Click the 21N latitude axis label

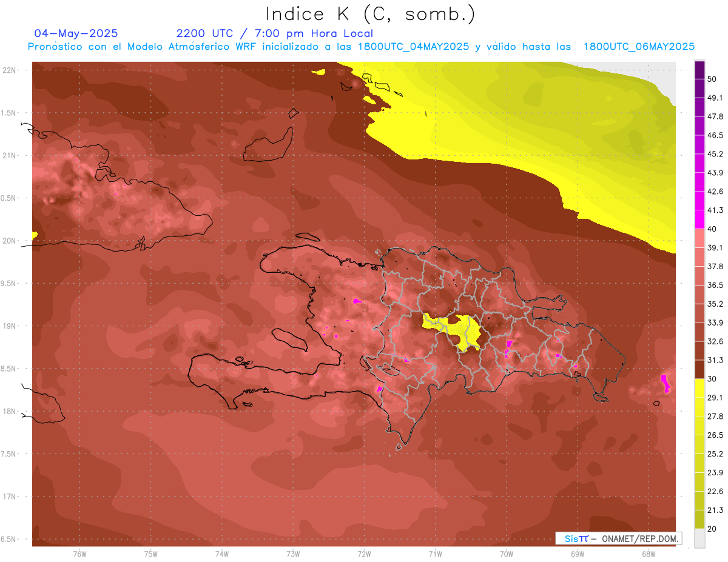coord(10,155)
